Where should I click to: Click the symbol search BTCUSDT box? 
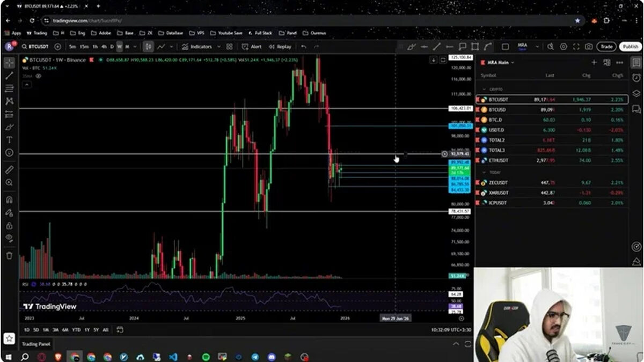pyautogui.click(x=35, y=47)
